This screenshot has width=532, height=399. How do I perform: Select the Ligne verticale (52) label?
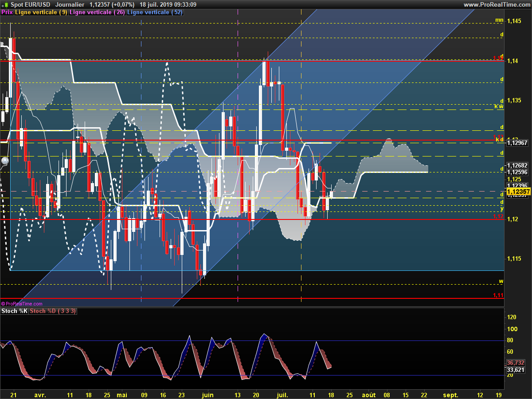pos(155,12)
